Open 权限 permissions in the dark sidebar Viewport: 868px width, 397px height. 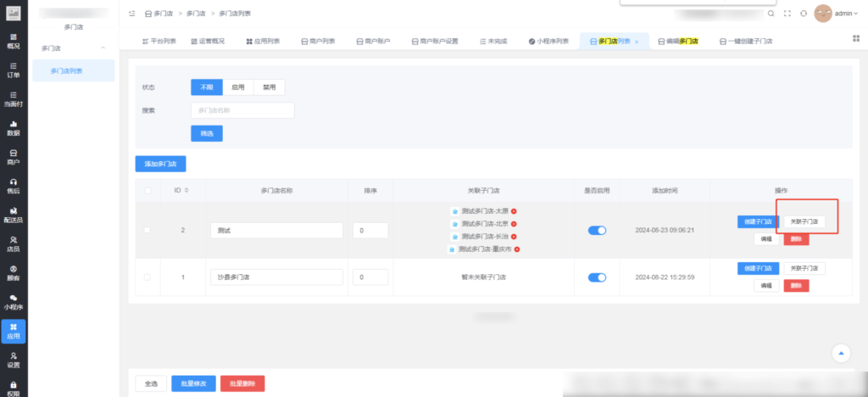pos(14,389)
